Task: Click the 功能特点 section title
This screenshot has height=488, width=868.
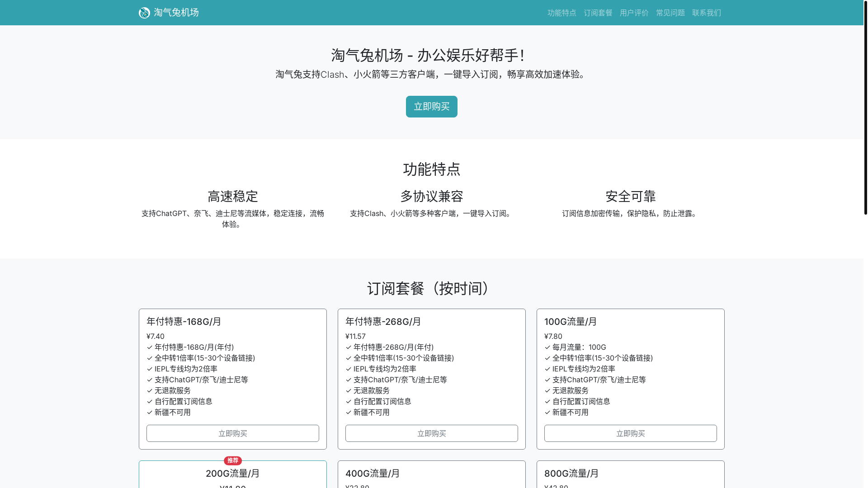Action: [x=431, y=169]
